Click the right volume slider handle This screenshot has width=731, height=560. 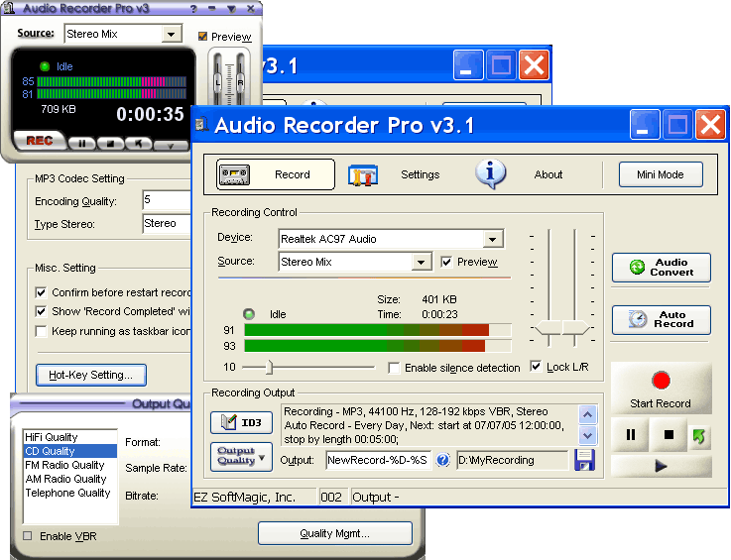click(575, 327)
